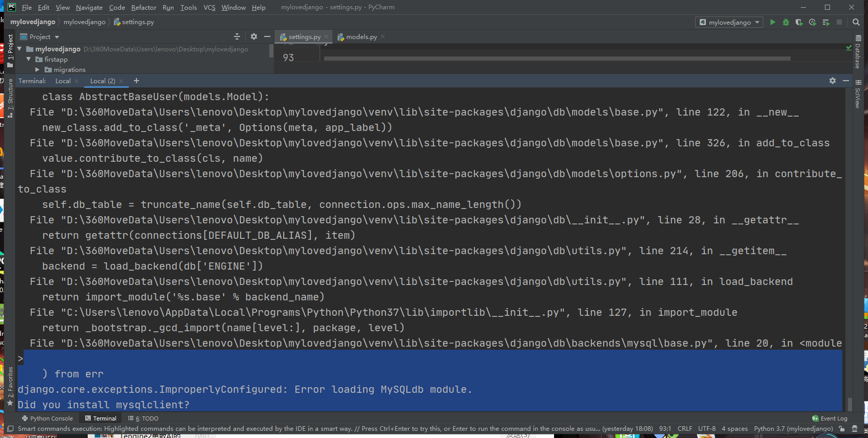Open the concurrency diagram run icon
The image size is (868, 438).
point(826,22)
